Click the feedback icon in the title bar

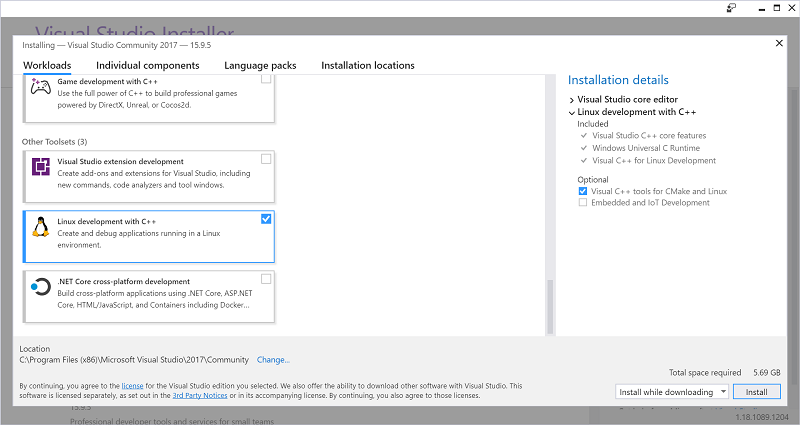point(732,8)
